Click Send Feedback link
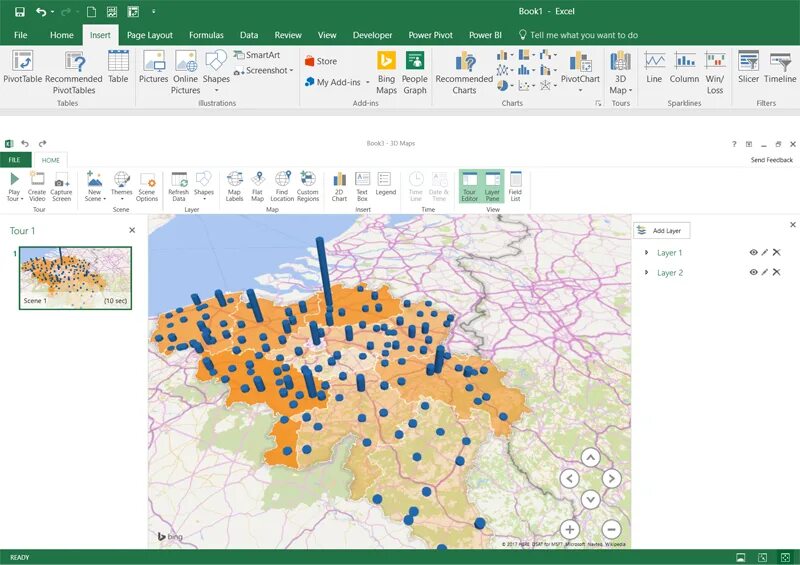Screen dimensions: 800x565 click(x=771, y=160)
